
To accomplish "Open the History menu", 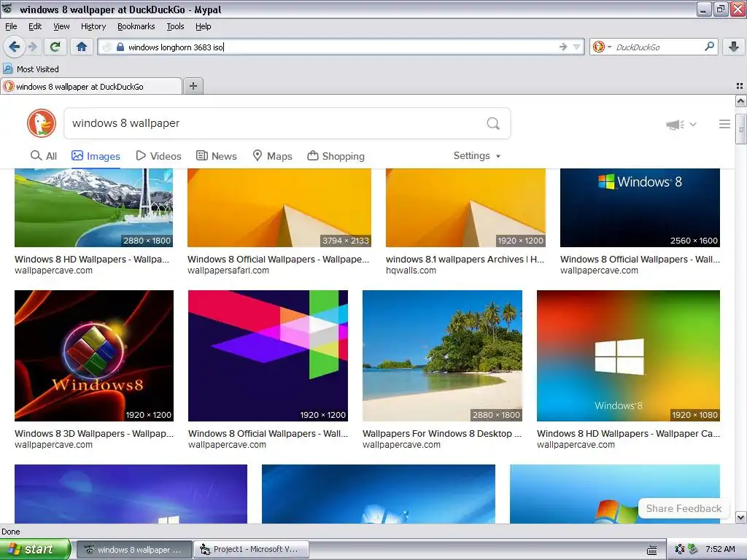I will point(93,27).
